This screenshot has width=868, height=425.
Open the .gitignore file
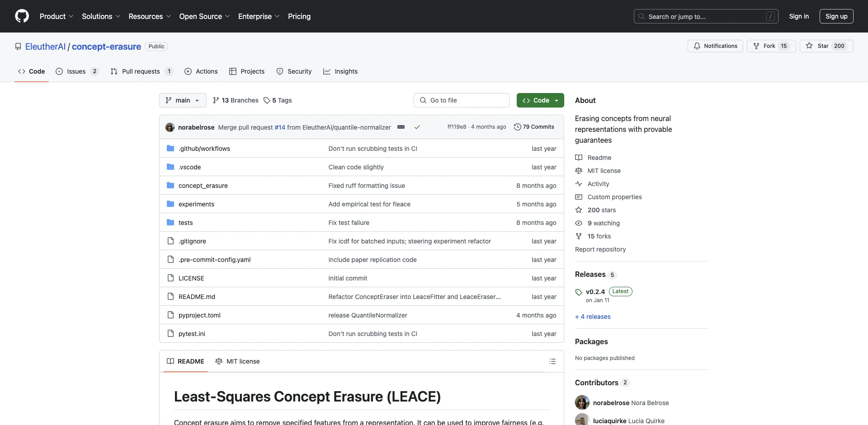(192, 241)
